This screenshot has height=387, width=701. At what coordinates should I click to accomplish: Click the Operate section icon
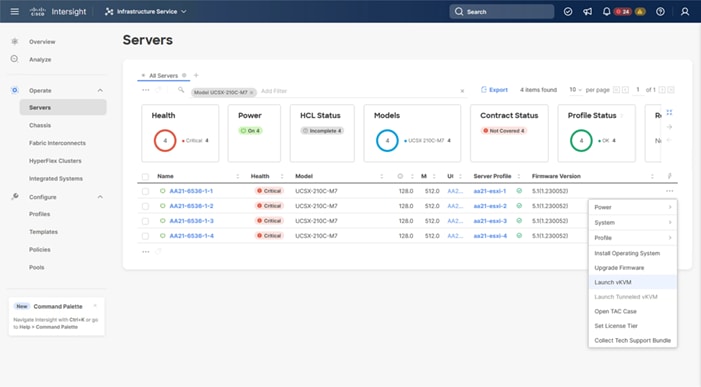15,90
